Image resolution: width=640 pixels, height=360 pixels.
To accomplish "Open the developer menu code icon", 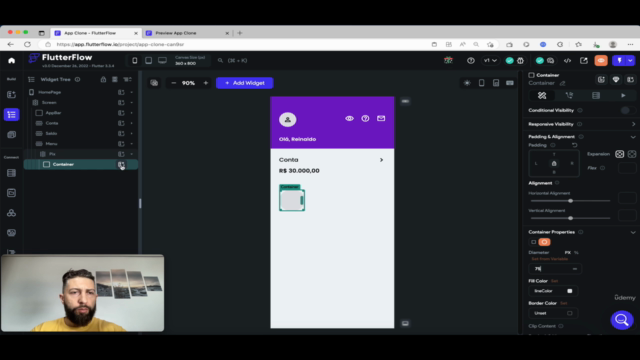I will [567, 60].
